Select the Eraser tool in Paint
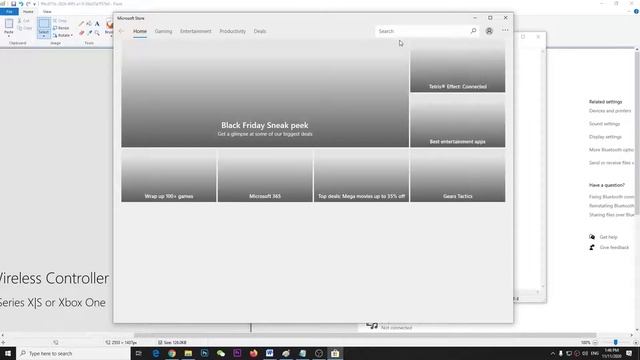Viewport: 640px width, 360px height. point(81,33)
